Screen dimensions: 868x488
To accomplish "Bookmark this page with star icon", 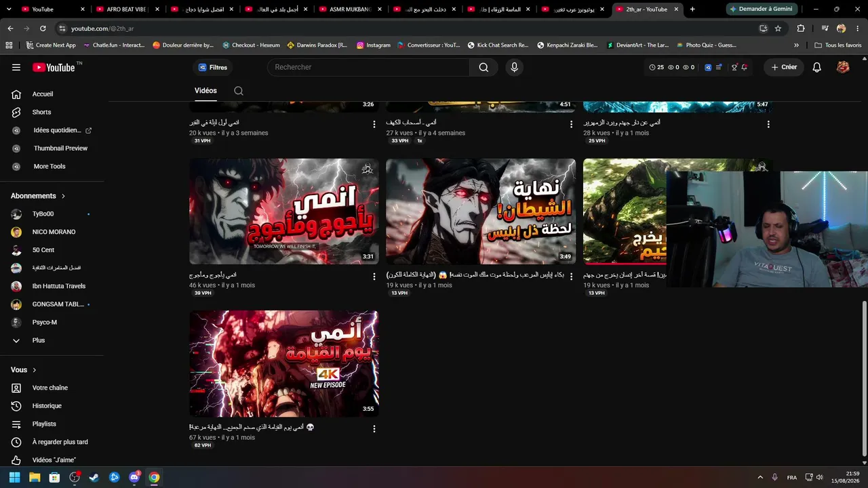I will tap(778, 28).
